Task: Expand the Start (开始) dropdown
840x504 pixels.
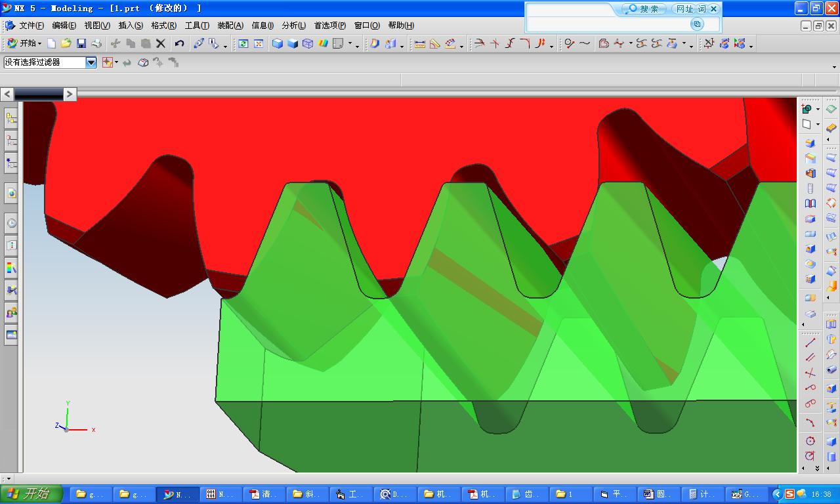Action: click(25, 43)
